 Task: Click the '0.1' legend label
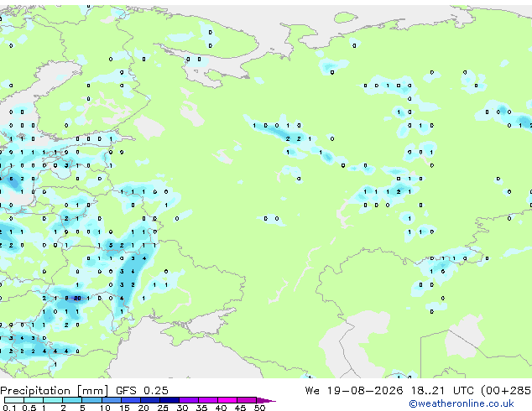9,408
